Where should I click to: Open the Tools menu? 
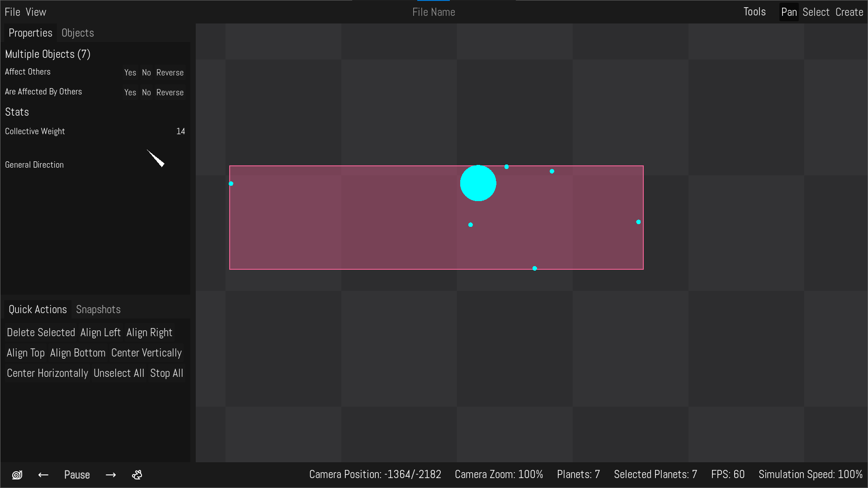click(754, 12)
